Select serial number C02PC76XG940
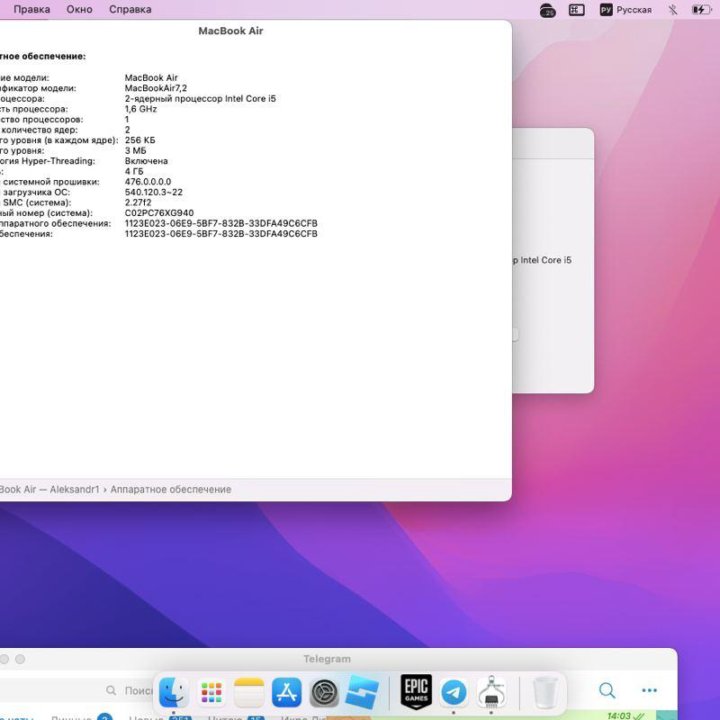 (x=159, y=213)
